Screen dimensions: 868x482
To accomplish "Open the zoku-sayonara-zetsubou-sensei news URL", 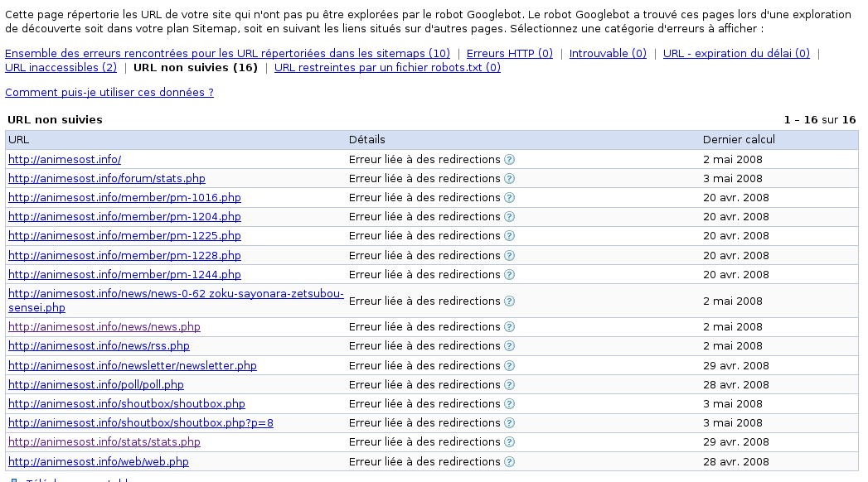I will click(176, 293).
